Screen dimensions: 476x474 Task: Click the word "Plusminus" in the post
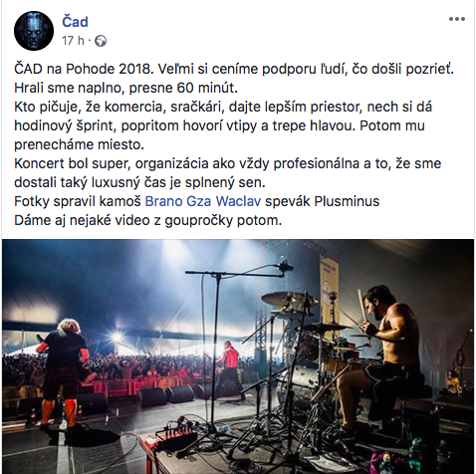pos(347,201)
